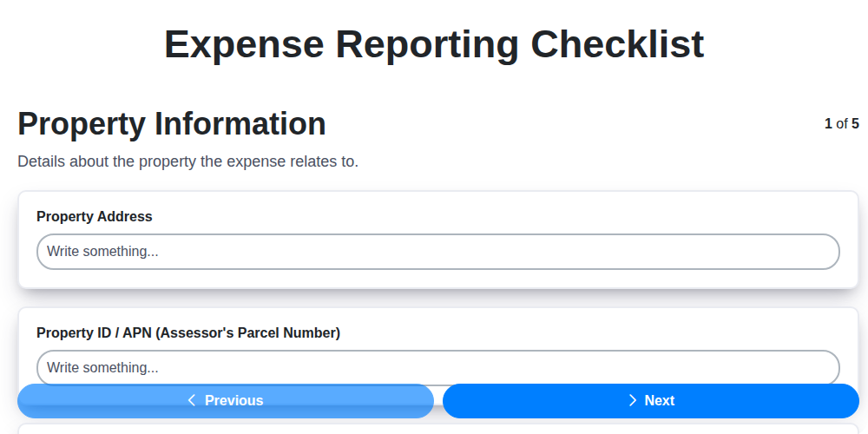Click the 'Details about the property' description text

click(x=188, y=161)
